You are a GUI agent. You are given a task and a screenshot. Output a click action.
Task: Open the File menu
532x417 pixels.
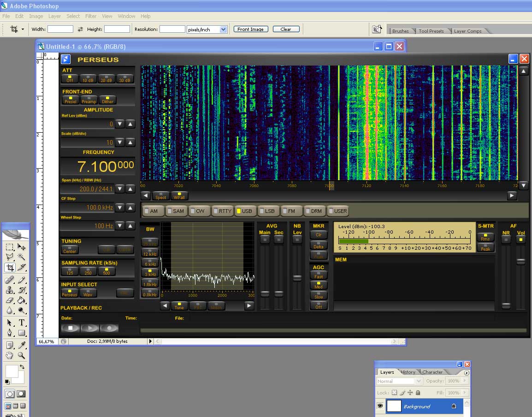(6, 16)
